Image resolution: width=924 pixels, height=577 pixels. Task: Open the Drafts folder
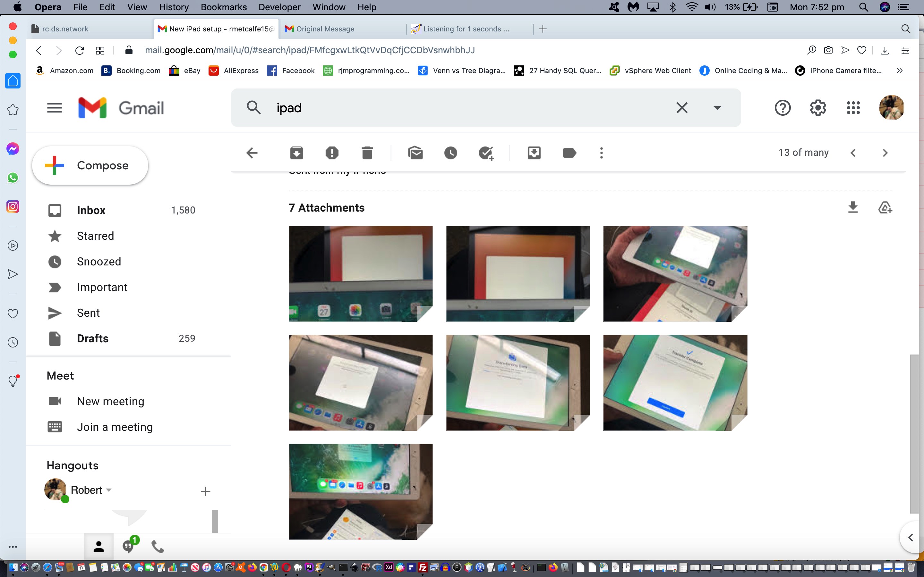[93, 339]
